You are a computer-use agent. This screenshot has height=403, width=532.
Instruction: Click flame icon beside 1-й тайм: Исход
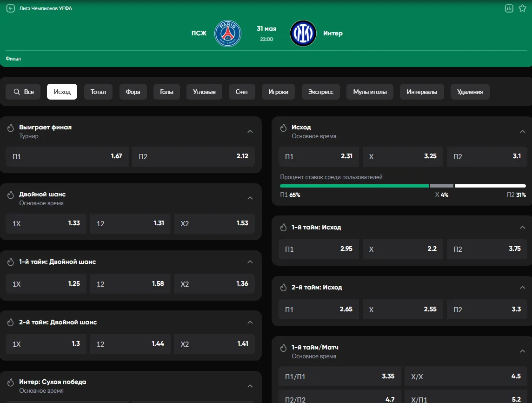click(283, 228)
